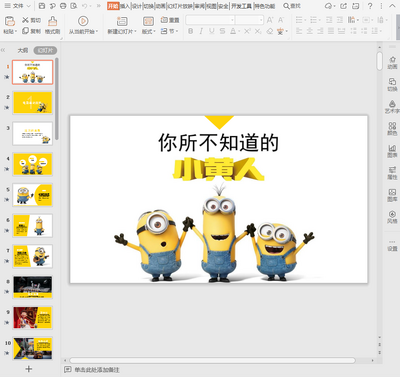
Task: Open Color (颜色) pane in right sidebar
Action: 392,129
